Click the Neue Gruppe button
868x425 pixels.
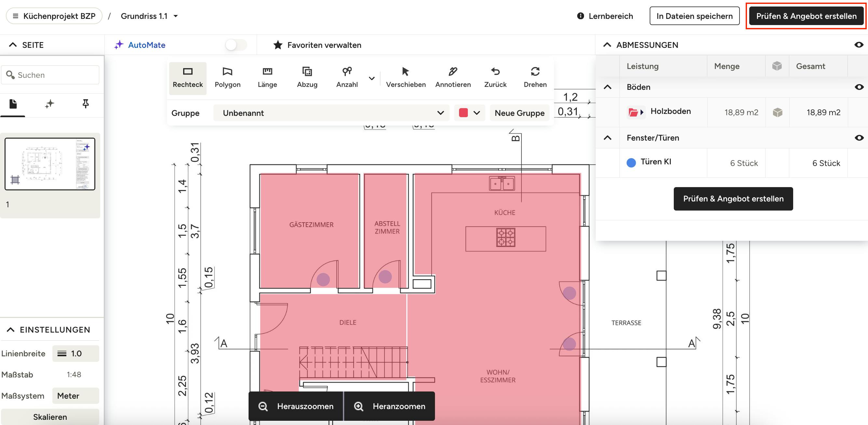[x=519, y=113]
